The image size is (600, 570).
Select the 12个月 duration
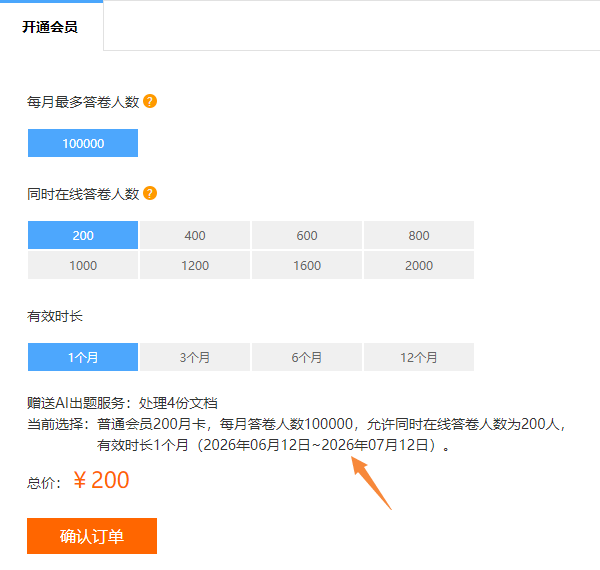(419, 357)
